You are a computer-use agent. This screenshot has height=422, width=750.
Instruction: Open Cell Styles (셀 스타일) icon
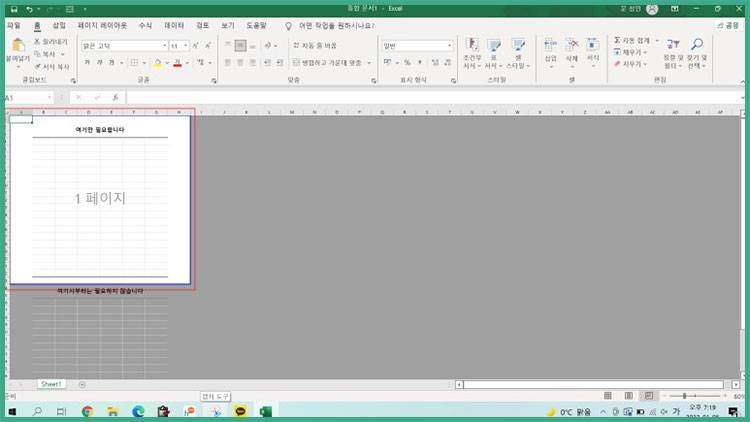tap(518, 46)
